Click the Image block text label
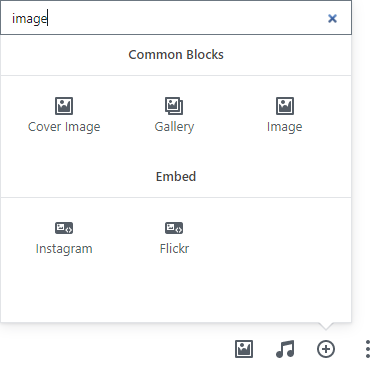This screenshot has height=380, width=390. 285,127
